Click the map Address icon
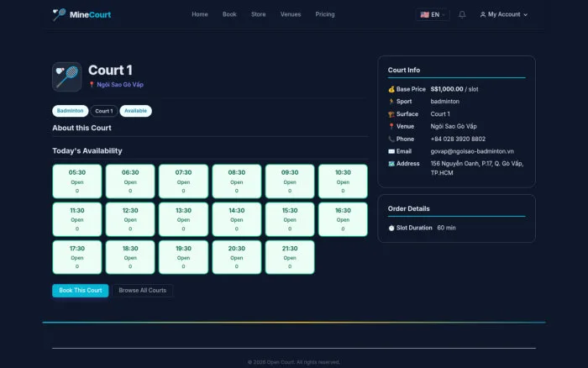This screenshot has height=368, width=588. (391, 164)
